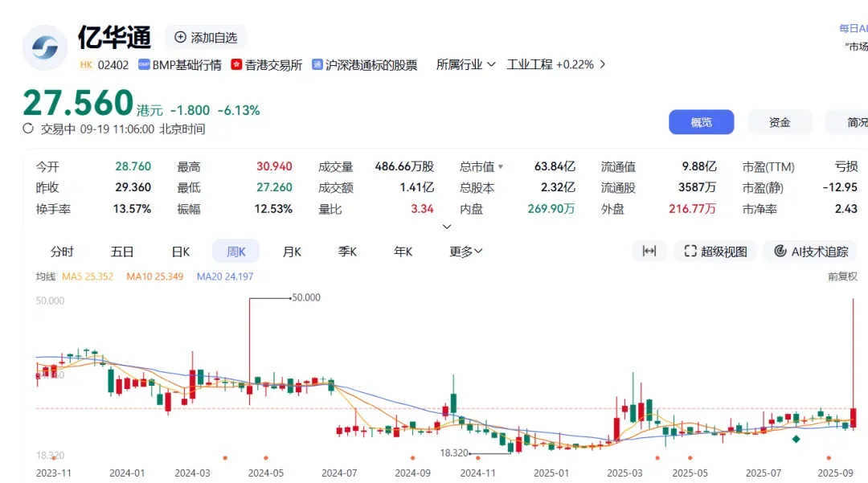Switch to 年K chart
Viewport: 868px width, 483px height.
(x=403, y=252)
